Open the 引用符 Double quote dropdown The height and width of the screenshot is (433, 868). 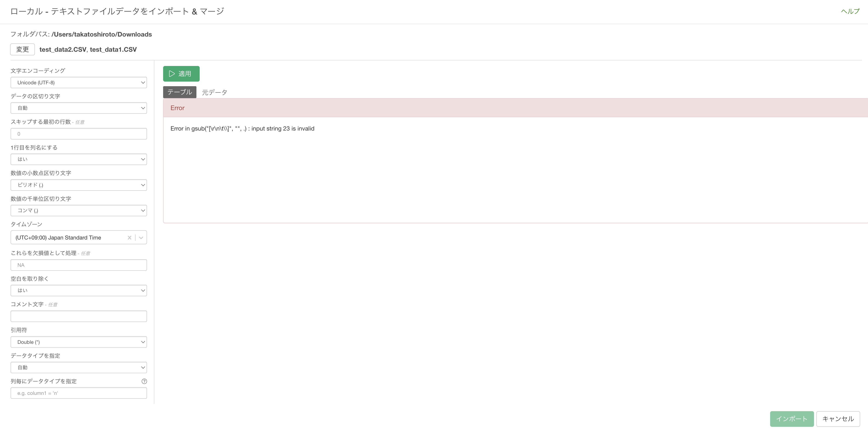[x=79, y=342]
